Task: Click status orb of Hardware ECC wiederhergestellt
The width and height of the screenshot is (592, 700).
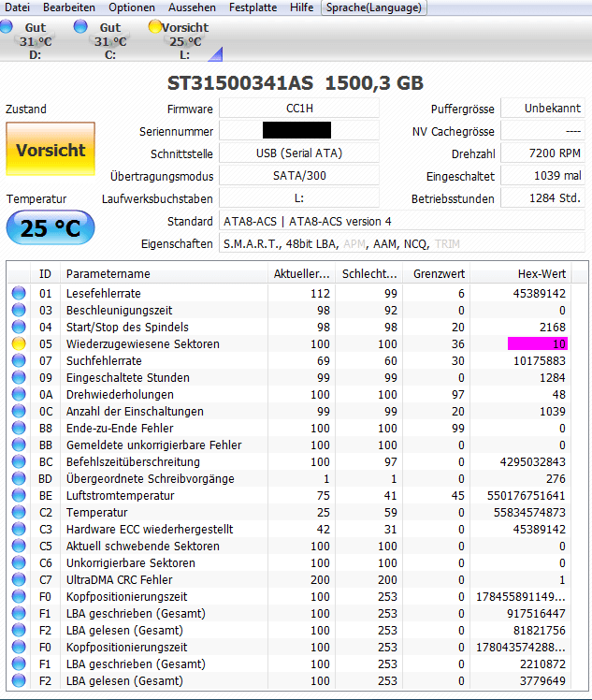Action: click(x=19, y=529)
